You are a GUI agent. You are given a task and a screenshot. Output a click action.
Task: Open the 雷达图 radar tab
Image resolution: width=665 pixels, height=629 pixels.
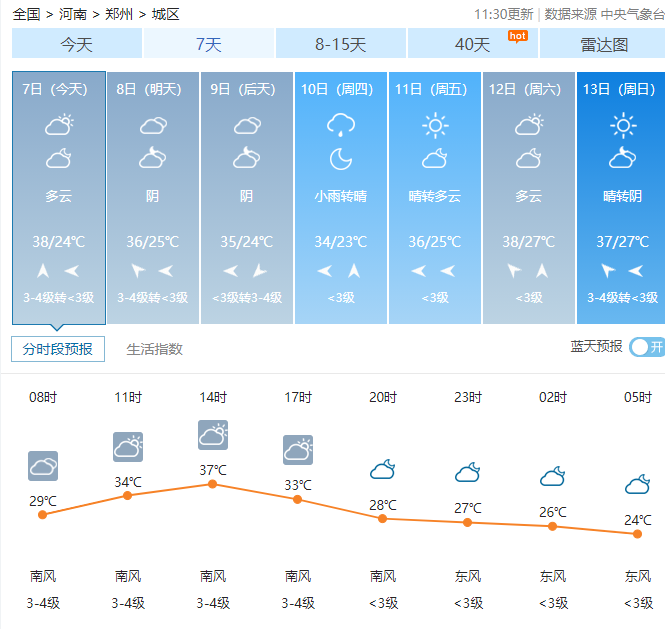point(604,44)
